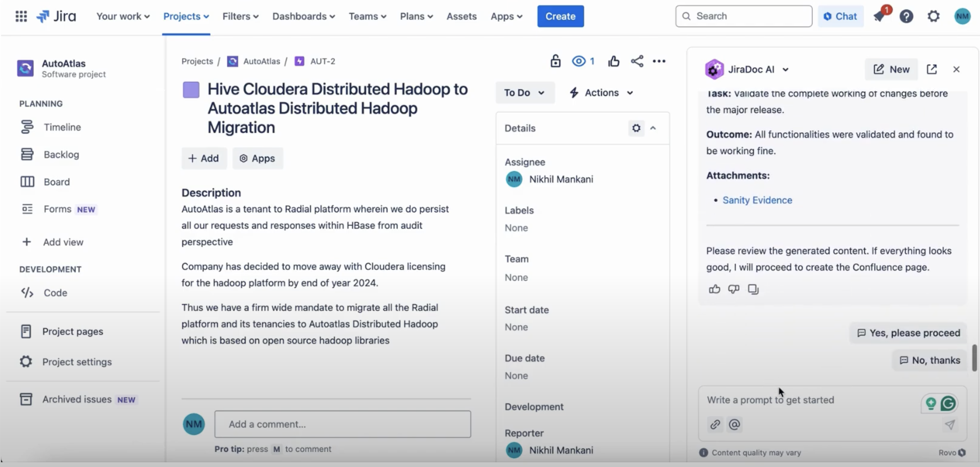Toggle the watch issue eye icon
The height and width of the screenshot is (467, 980).
[579, 61]
